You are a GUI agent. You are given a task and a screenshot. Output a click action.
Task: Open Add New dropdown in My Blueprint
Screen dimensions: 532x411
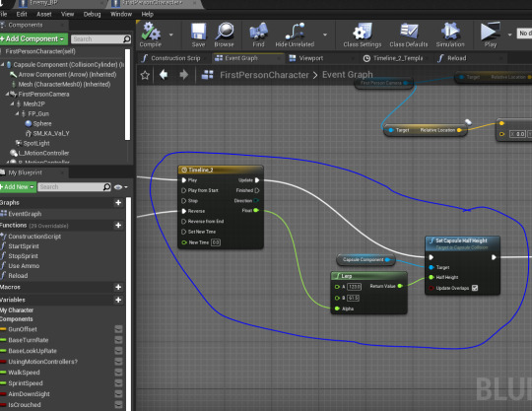tap(18, 187)
